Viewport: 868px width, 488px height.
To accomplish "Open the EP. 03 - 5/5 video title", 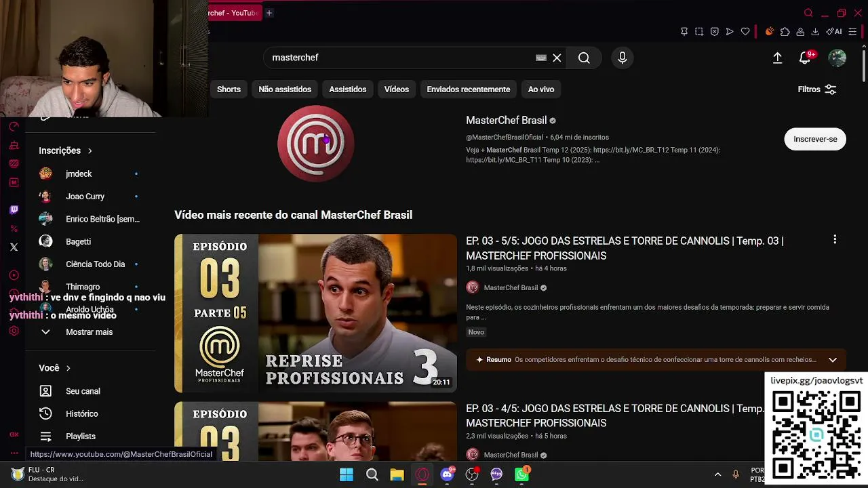I will tap(625, 248).
